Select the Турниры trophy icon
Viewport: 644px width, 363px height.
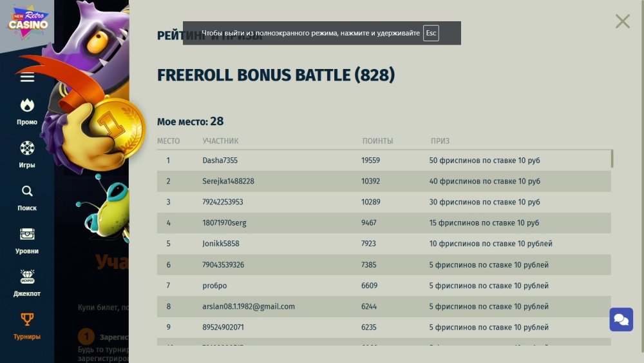click(27, 320)
